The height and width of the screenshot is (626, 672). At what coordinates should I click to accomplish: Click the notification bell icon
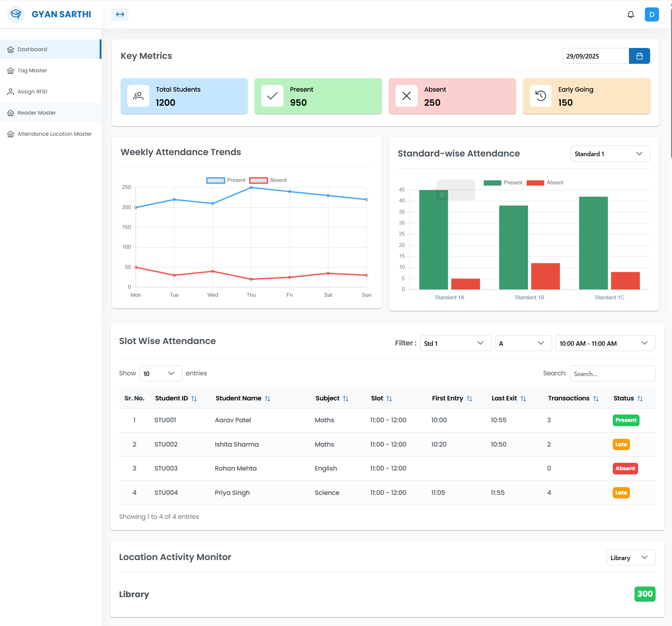(630, 14)
